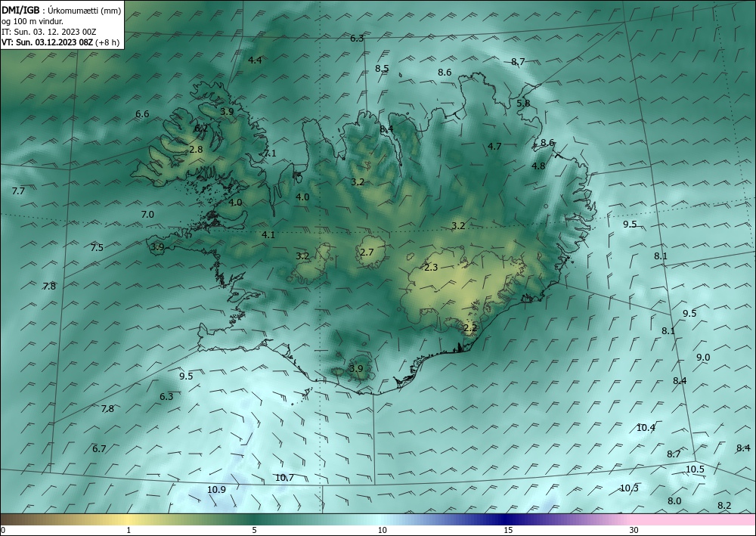Click the '15' tick on the color scale

click(508, 531)
